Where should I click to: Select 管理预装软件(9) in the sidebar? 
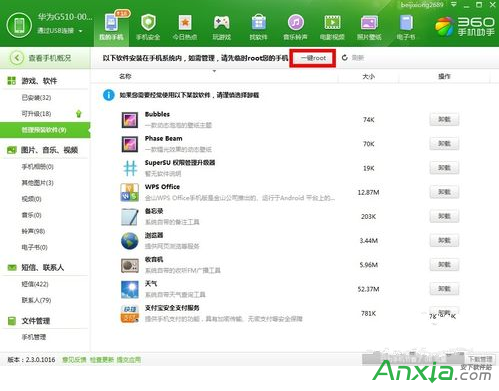[x=45, y=130]
